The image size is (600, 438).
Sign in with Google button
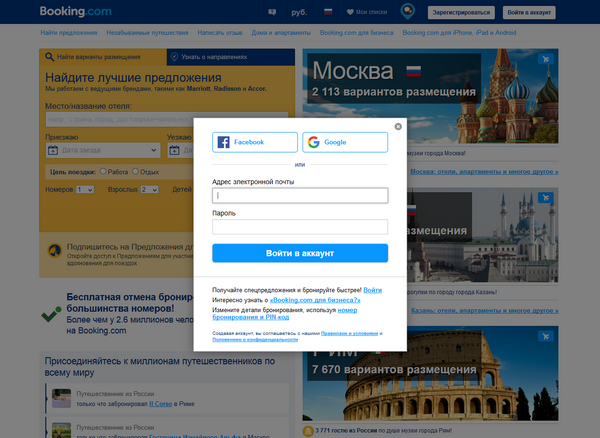345,142
